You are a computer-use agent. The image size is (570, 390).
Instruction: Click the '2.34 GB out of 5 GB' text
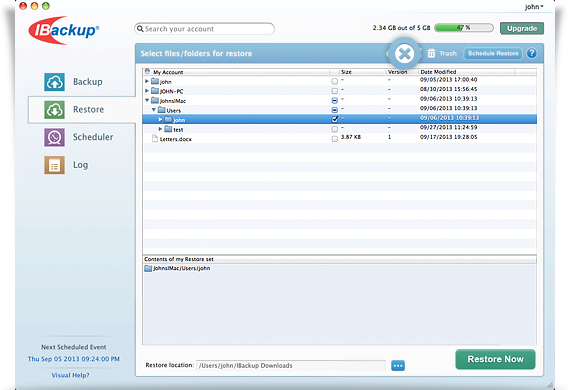point(401,28)
